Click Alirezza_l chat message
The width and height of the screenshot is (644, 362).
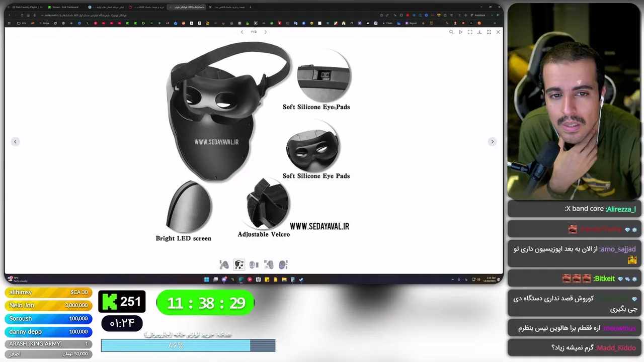pos(574,209)
